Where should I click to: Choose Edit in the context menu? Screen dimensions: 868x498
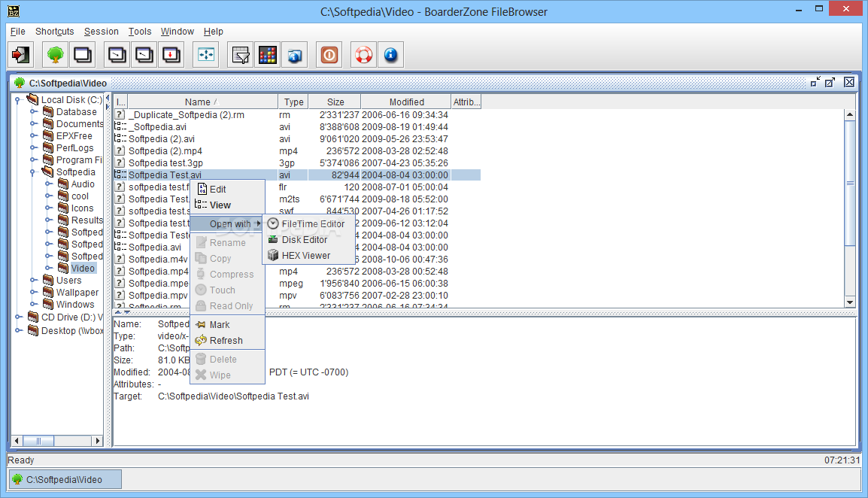point(227,189)
